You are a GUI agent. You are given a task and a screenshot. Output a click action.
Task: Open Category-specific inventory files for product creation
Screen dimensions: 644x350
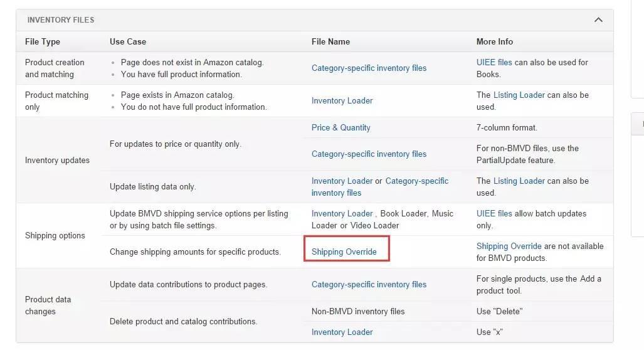coord(369,68)
